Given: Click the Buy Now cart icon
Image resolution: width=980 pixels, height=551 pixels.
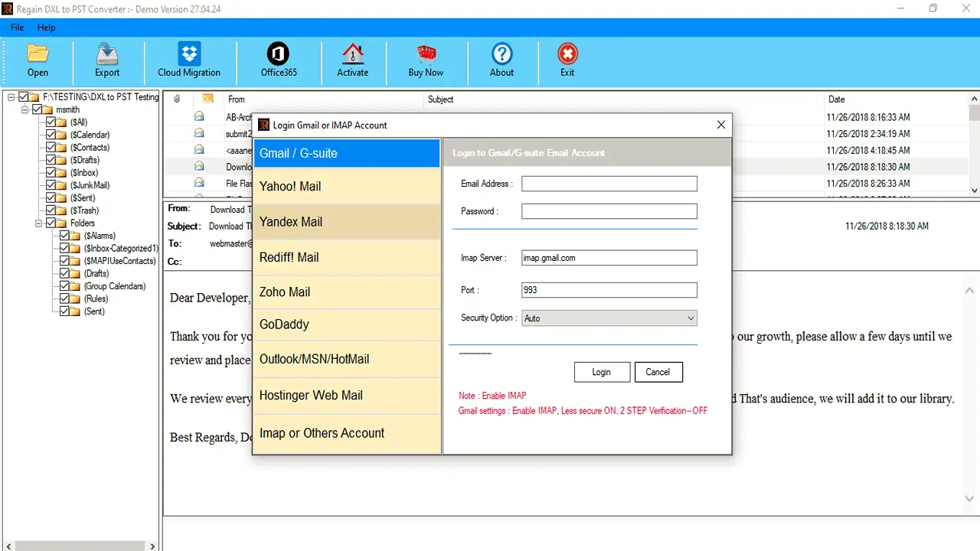Looking at the screenshot, I should (426, 54).
